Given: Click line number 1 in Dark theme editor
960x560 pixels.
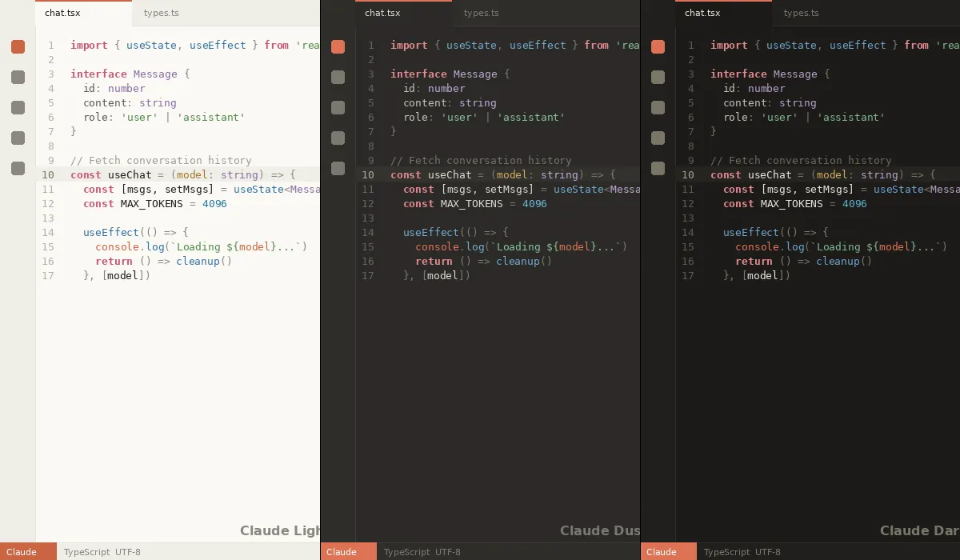Looking at the screenshot, I should pos(691,46).
